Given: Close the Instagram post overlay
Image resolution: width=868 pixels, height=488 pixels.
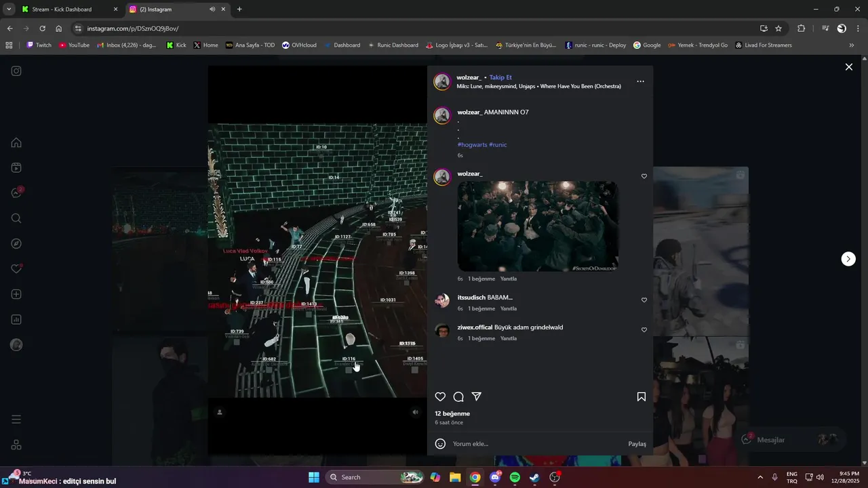Looking at the screenshot, I should pyautogui.click(x=848, y=67).
